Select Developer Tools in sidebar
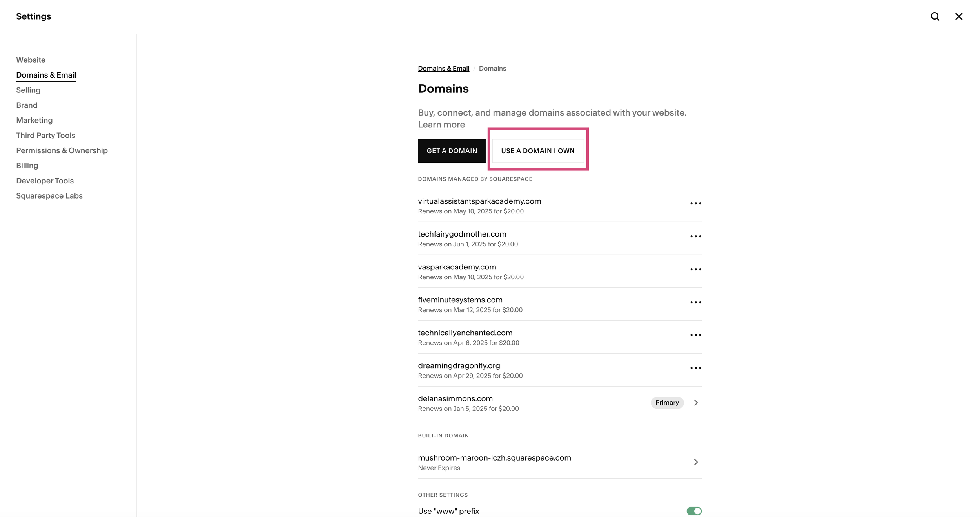The image size is (980, 517). tap(45, 181)
